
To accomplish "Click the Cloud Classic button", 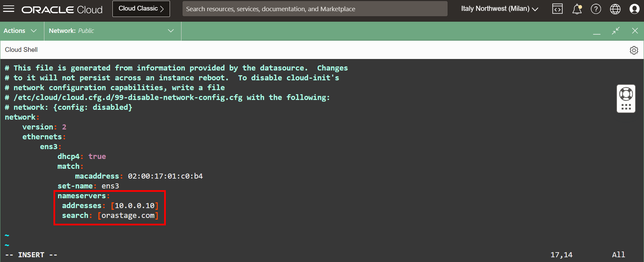I will coord(141,9).
